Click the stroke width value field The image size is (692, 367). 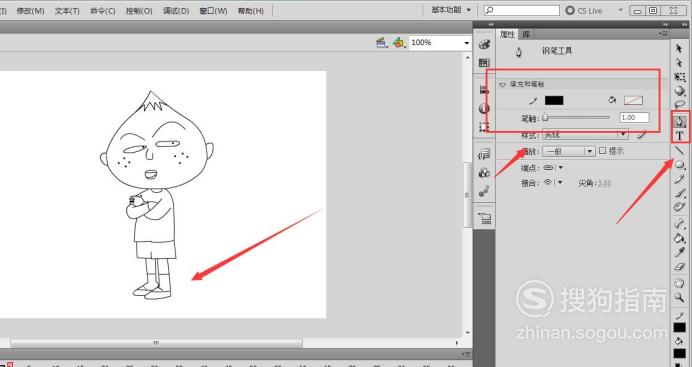634,117
